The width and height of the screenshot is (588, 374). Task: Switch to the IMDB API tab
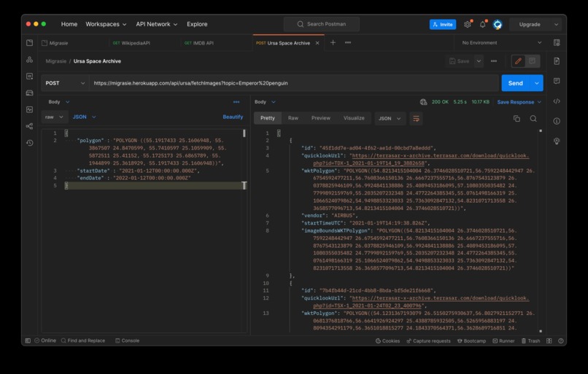[x=198, y=43]
